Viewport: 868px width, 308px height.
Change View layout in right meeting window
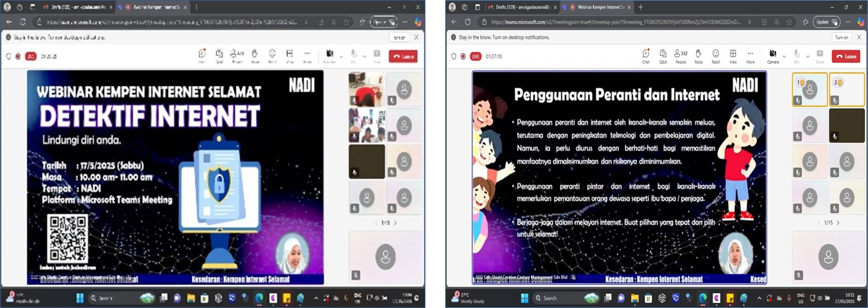[x=733, y=55]
